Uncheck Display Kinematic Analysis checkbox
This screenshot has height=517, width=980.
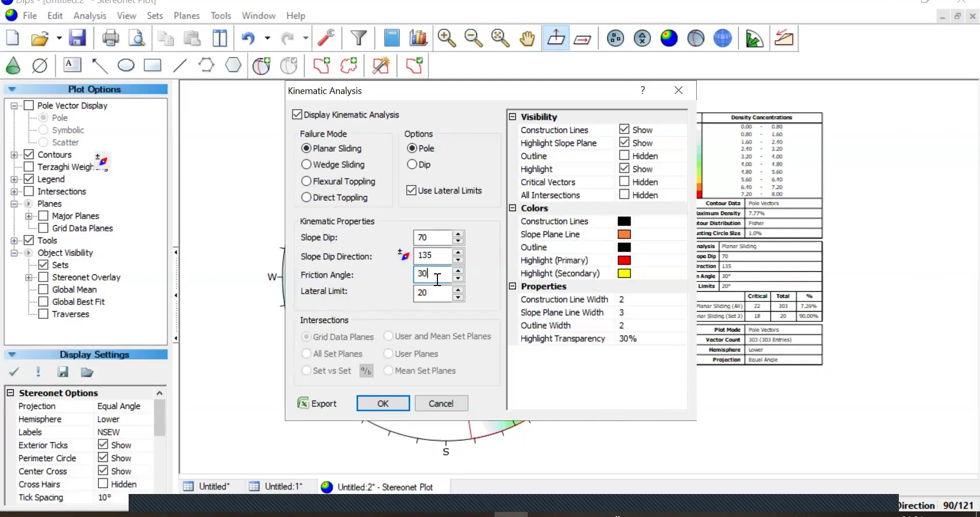[x=297, y=114]
